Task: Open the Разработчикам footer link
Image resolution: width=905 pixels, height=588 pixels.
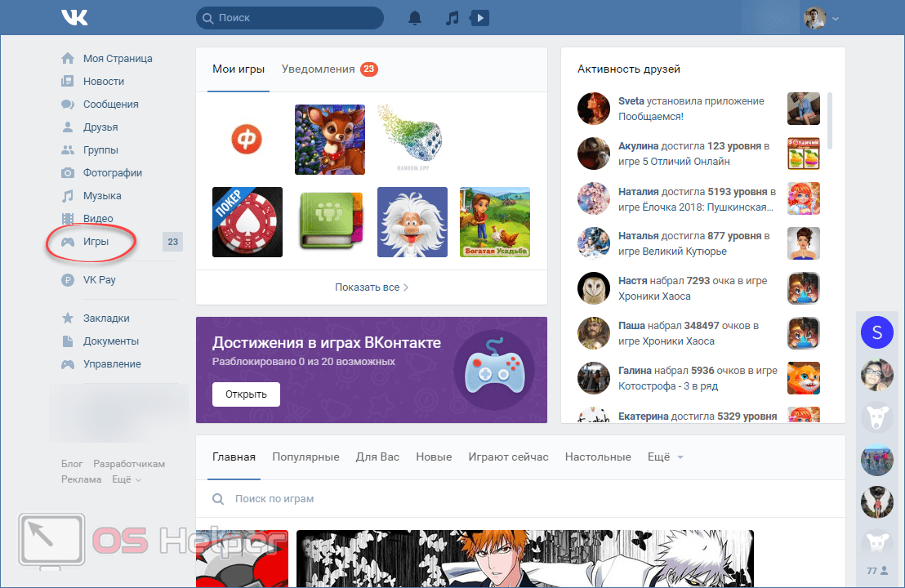Action: click(x=129, y=464)
